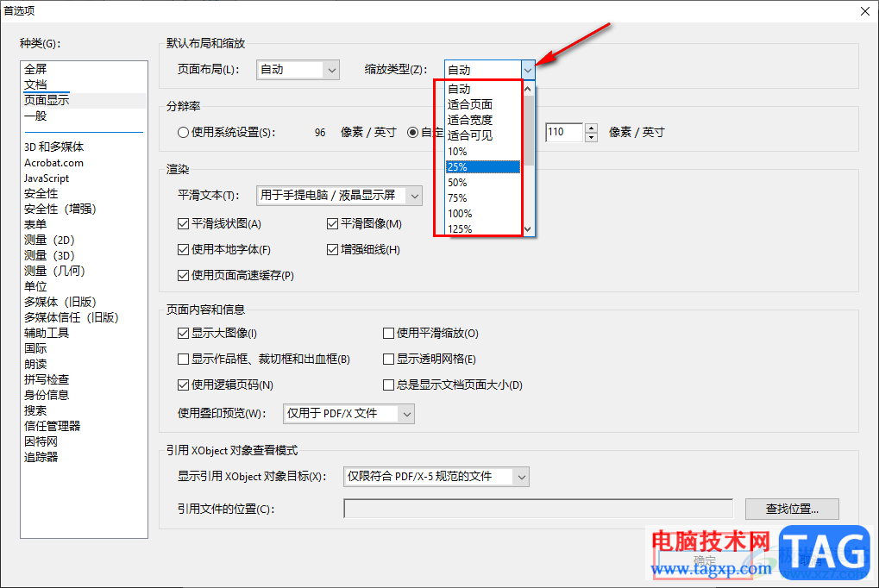
Task: Choose 100% zoom option
Action: pos(483,214)
